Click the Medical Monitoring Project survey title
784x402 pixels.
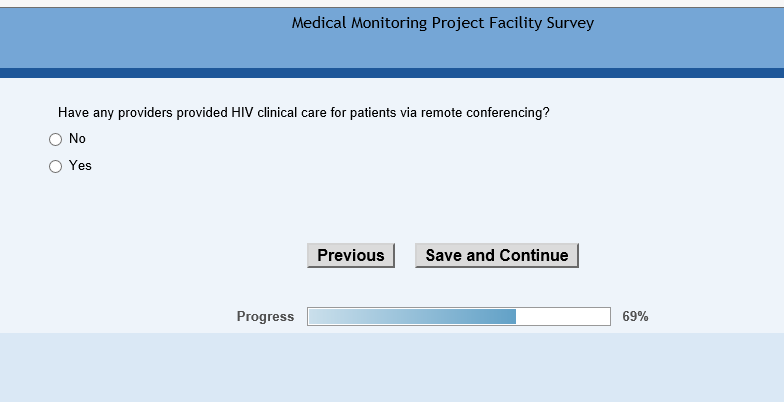pyautogui.click(x=442, y=23)
